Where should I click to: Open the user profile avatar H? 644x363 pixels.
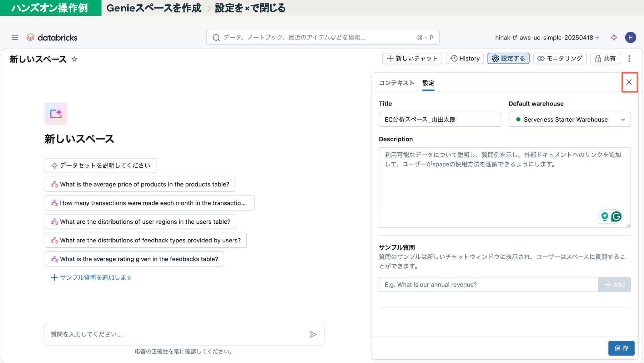tap(630, 38)
